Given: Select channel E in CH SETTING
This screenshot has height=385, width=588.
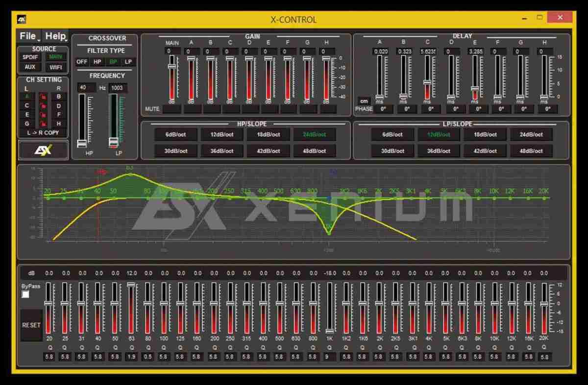Looking at the screenshot, I should click(27, 115).
